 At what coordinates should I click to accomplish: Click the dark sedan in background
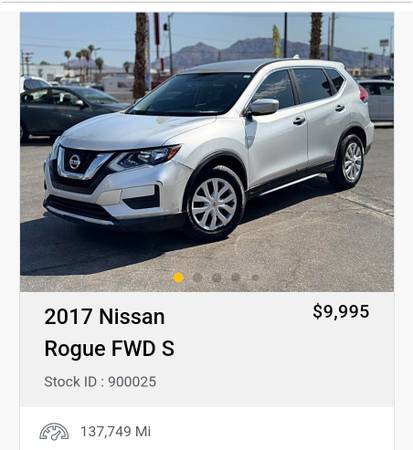[67, 111]
